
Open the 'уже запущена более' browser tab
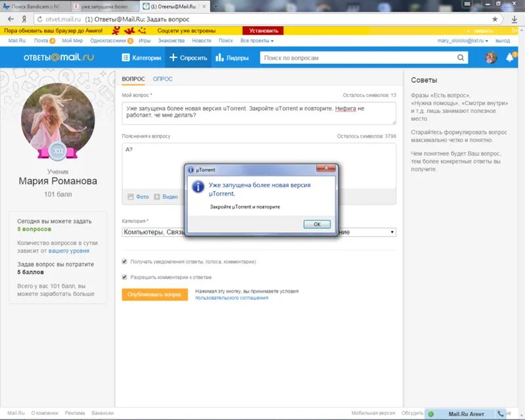(x=104, y=7)
